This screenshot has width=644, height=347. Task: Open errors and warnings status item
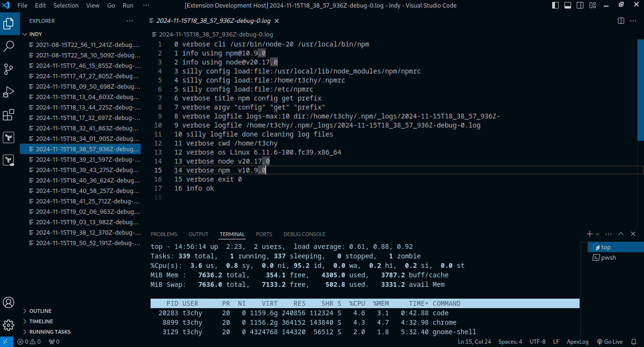coord(29,342)
